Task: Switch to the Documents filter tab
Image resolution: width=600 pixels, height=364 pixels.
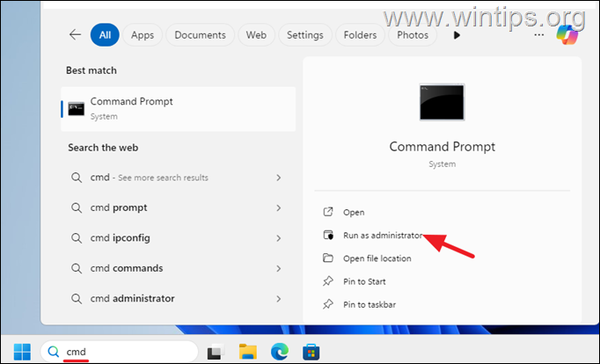Action: (x=200, y=35)
